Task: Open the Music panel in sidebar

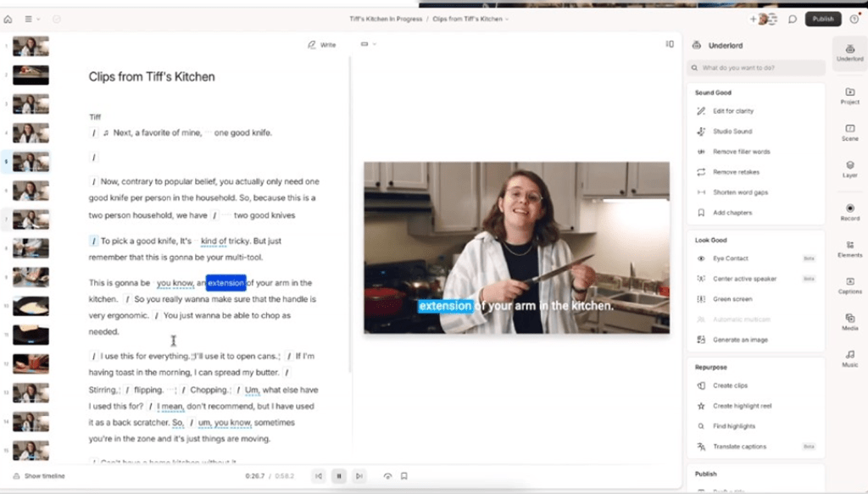Action: pos(849,357)
